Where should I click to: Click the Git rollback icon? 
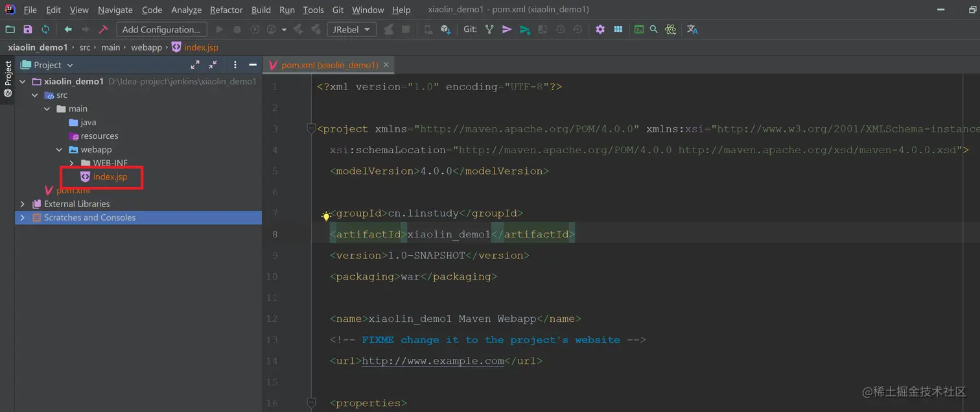(577, 29)
